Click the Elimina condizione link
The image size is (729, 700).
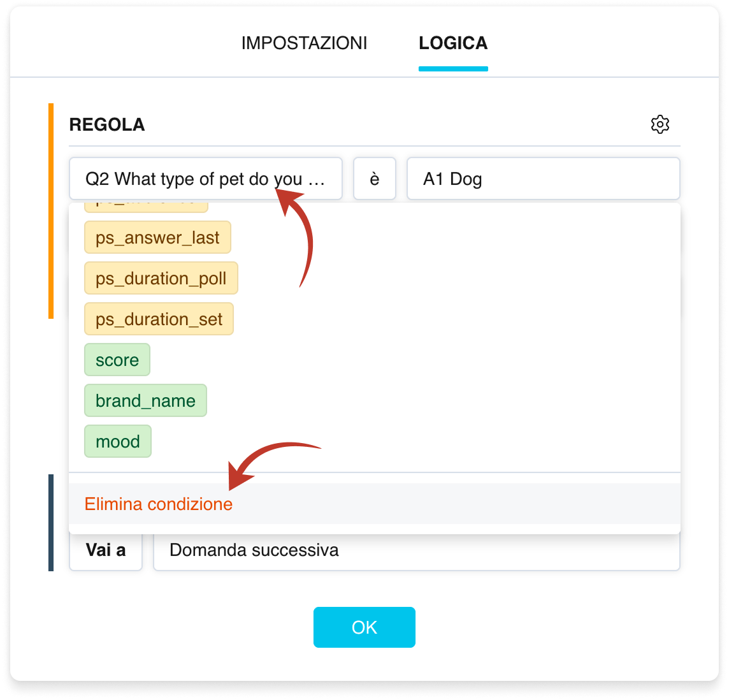coord(158,504)
